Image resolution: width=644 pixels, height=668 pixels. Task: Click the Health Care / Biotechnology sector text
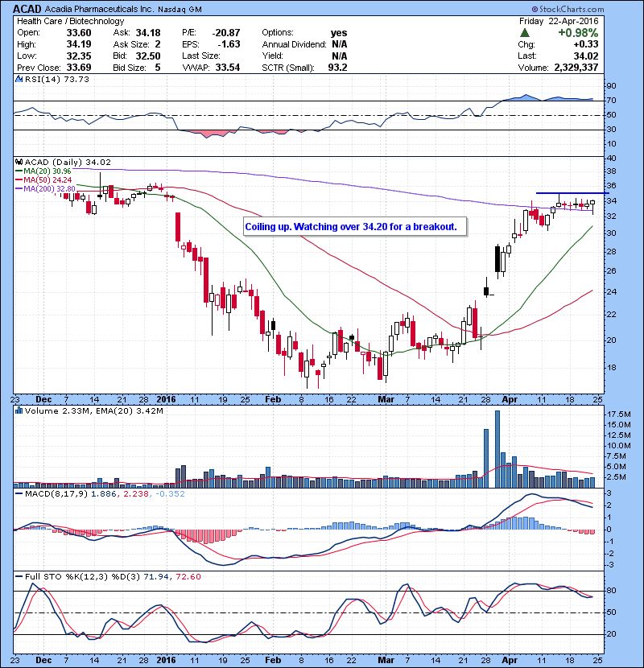point(70,21)
